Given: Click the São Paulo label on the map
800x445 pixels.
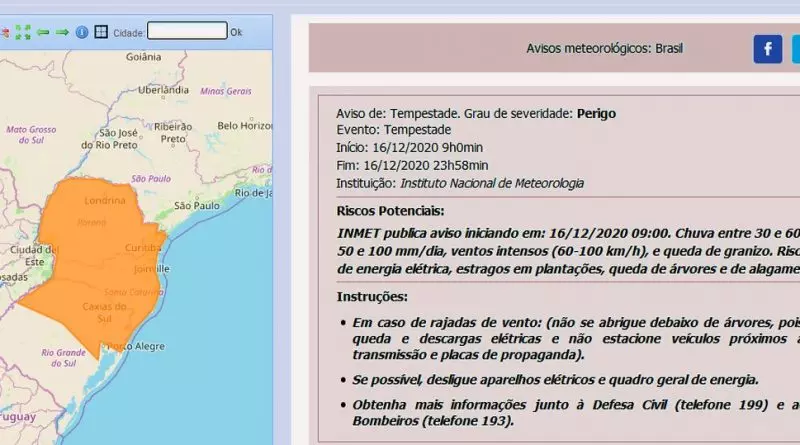Looking at the screenshot, I should pos(196,206).
